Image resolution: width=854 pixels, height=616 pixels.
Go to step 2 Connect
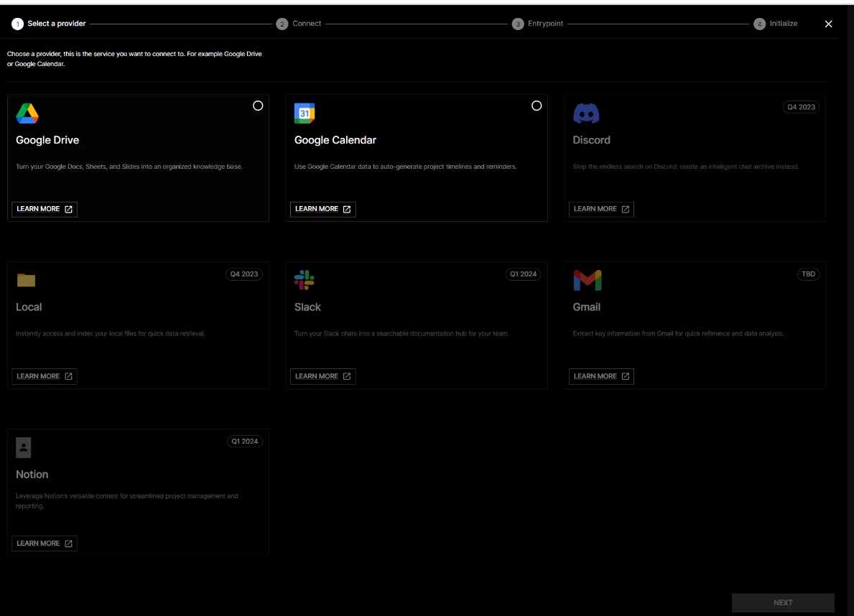pos(299,24)
